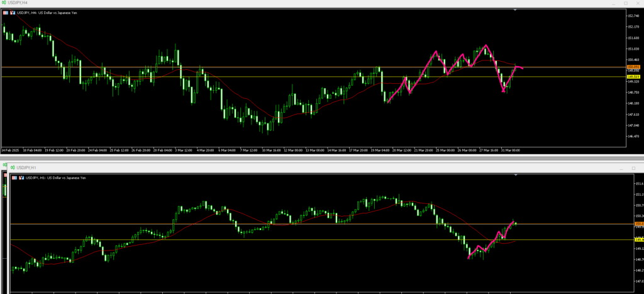Select the chart shift triangle on H1 chart

coord(514,174)
